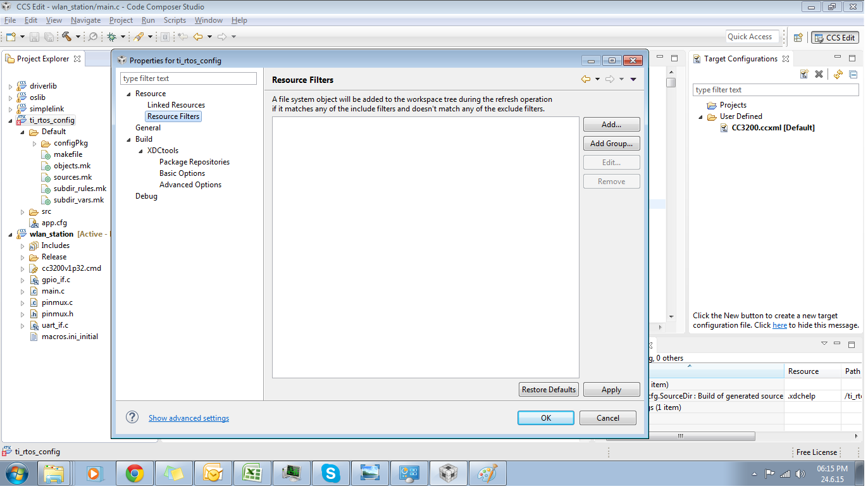The width and height of the screenshot is (868, 496).
Task: Expand the src folder under ti_rtos_config
Action: coord(23,212)
